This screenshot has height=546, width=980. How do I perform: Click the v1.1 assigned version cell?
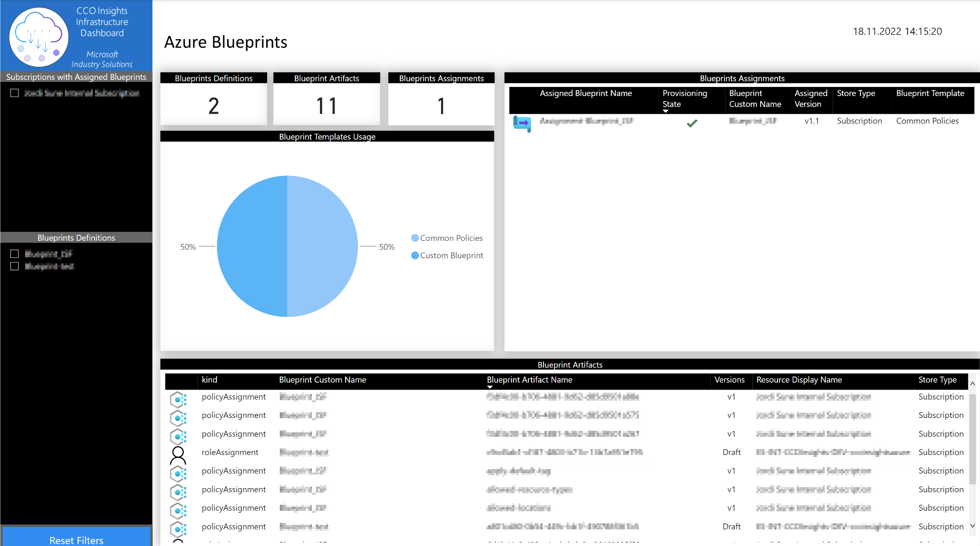coord(811,121)
